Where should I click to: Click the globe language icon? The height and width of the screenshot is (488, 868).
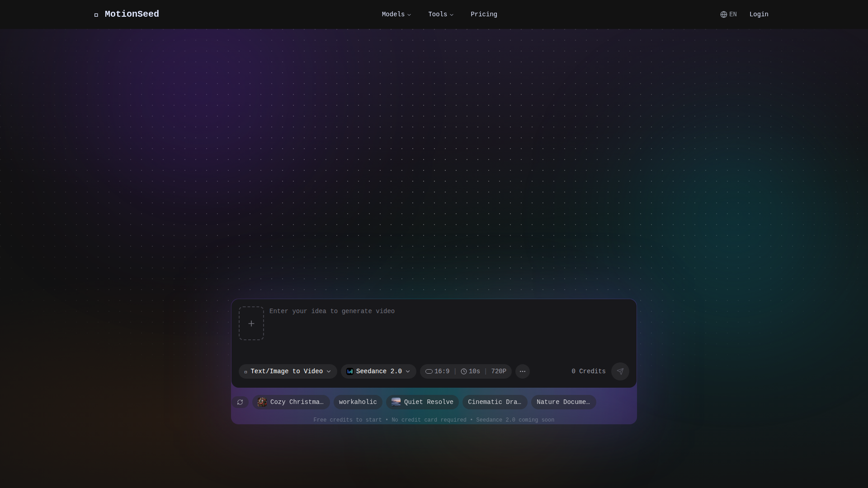tap(724, 14)
